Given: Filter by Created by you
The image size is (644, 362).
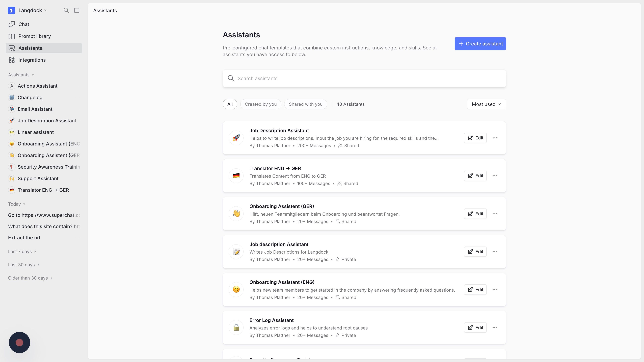Looking at the screenshot, I should point(260,104).
